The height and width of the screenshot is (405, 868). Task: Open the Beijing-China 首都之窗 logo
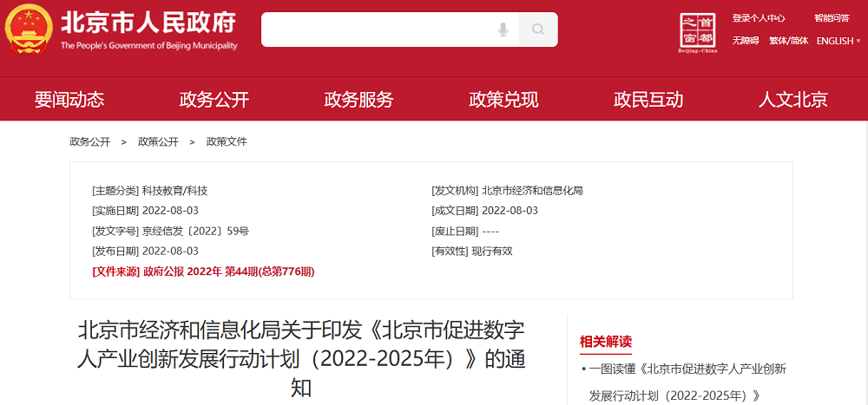coord(698,33)
